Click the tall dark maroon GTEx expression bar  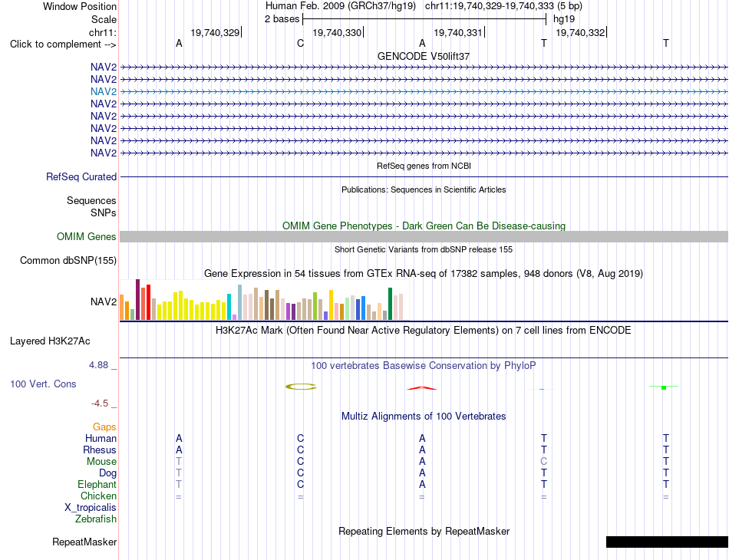point(137,300)
